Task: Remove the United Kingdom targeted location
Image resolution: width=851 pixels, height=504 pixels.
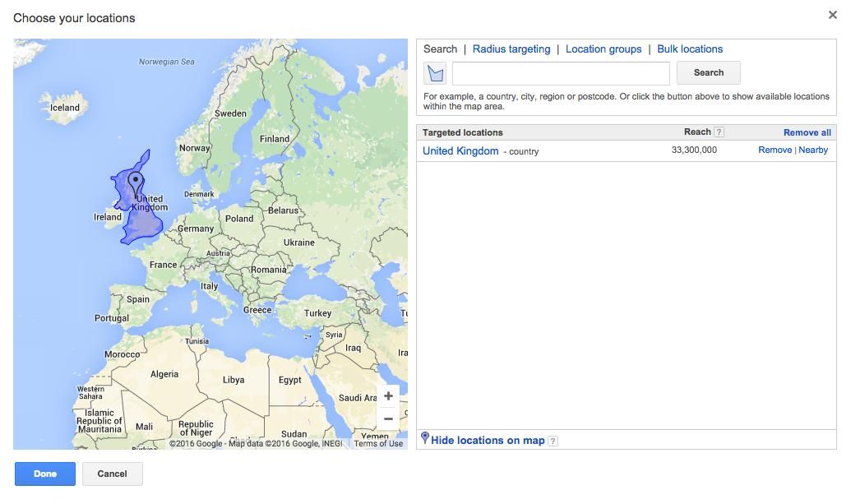Action: coord(774,150)
